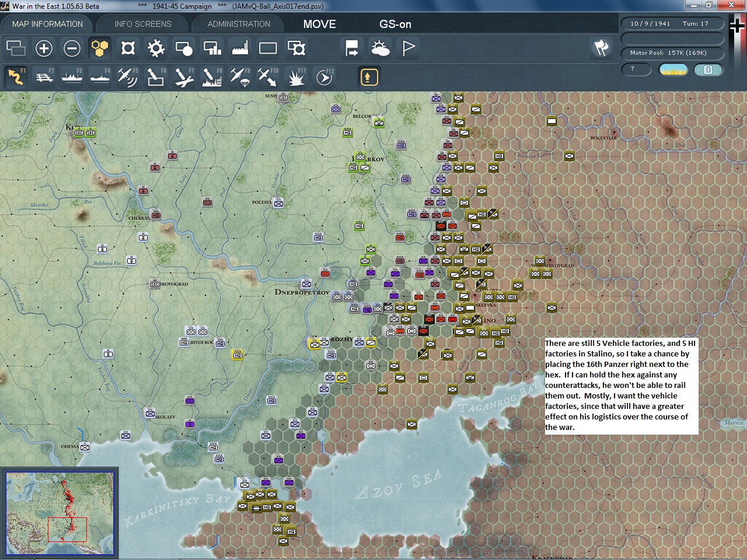747x560 pixels.
Task: Click the empty status field below the date
Action: tap(672, 38)
